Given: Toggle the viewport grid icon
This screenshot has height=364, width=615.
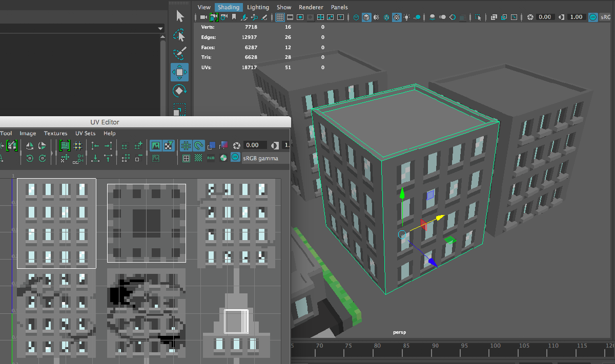Looking at the screenshot, I should [280, 17].
